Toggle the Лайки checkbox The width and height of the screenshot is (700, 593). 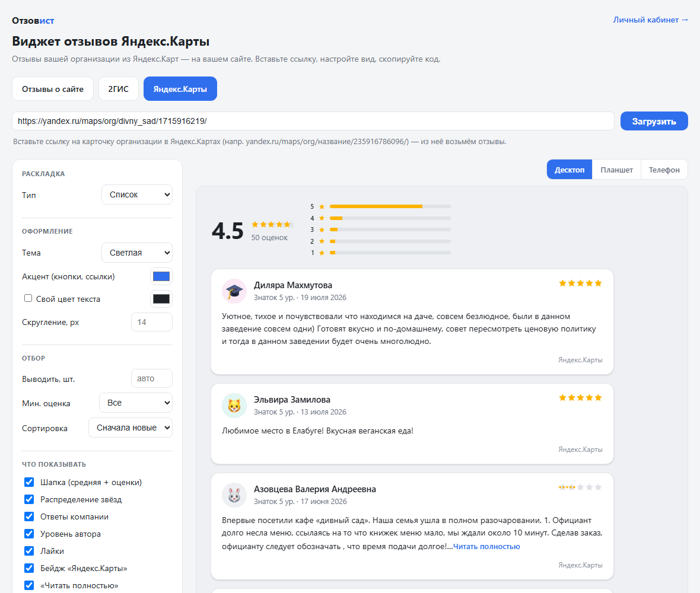point(29,551)
